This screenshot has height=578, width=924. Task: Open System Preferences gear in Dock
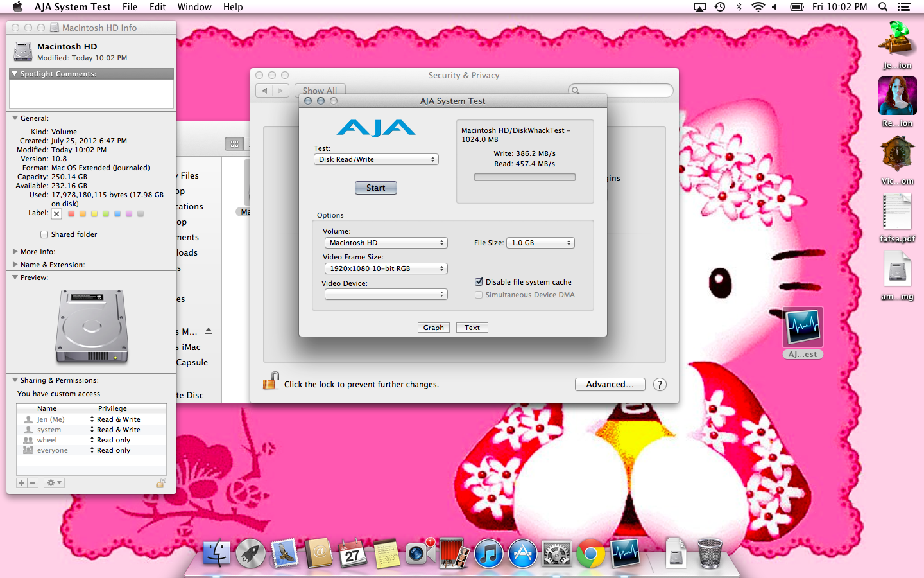[x=557, y=553]
